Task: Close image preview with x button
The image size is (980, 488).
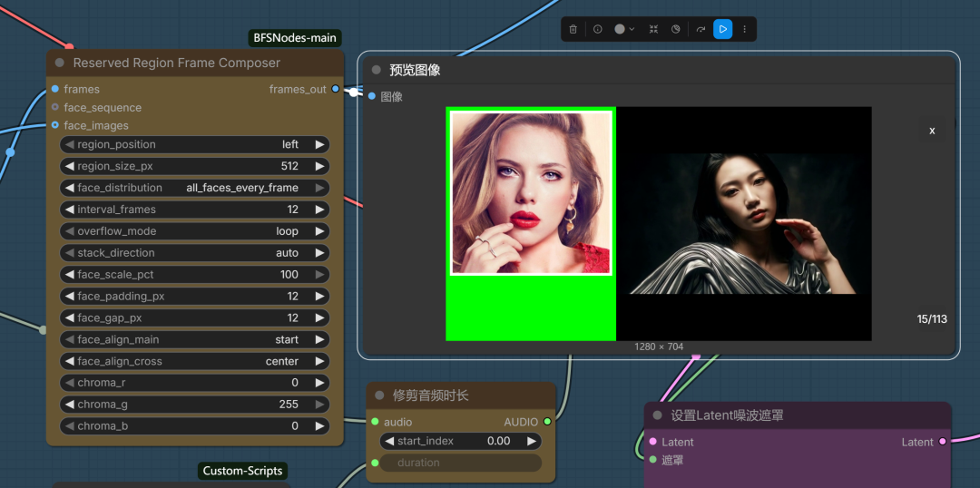Action: click(932, 131)
